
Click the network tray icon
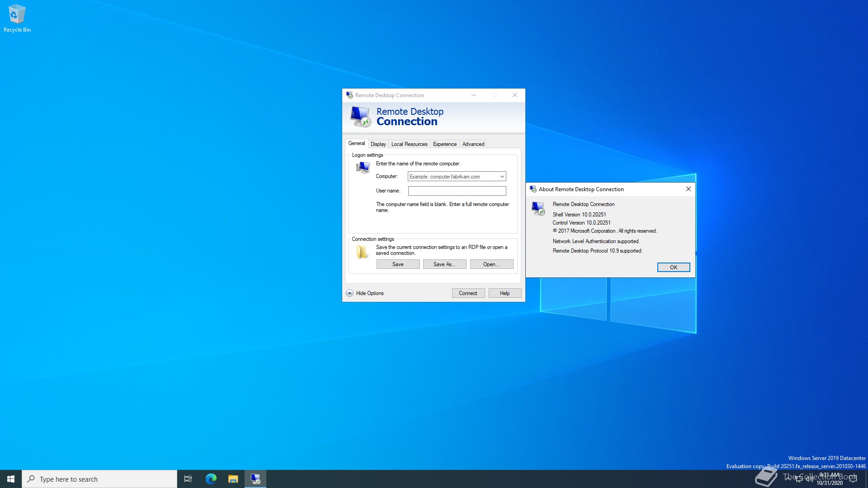click(x=799, y=479)
